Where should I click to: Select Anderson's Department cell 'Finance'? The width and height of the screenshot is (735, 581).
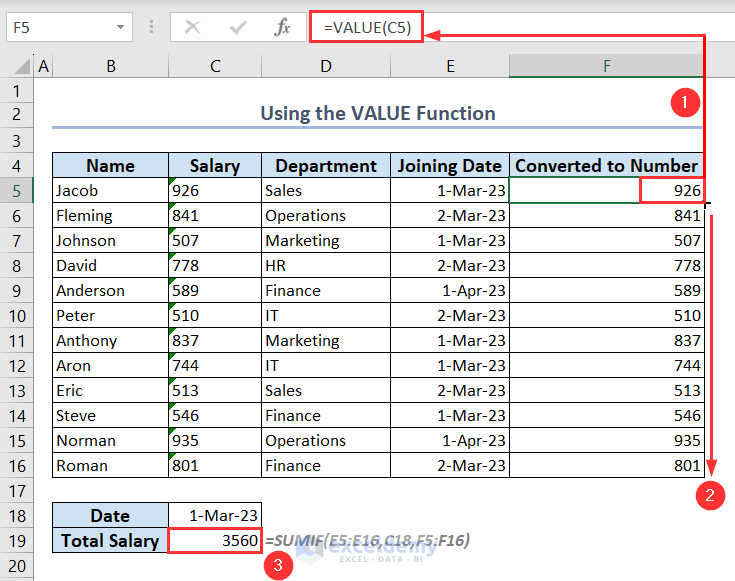coord(326,290)
